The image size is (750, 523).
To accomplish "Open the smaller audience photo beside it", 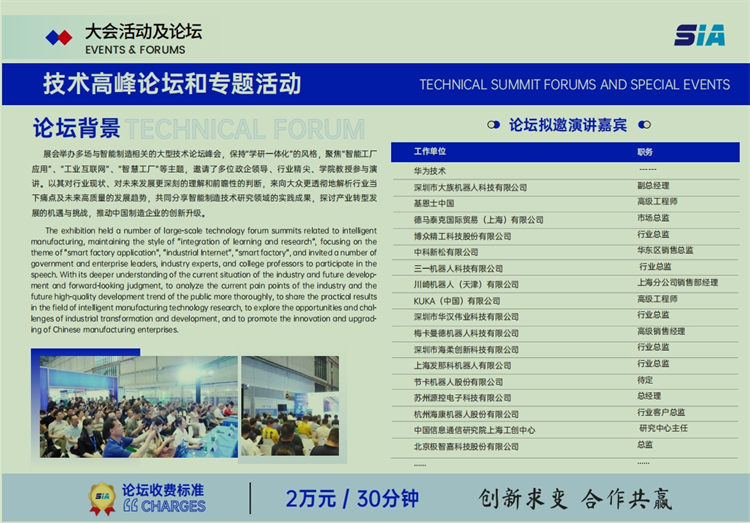I will (290, 406).
